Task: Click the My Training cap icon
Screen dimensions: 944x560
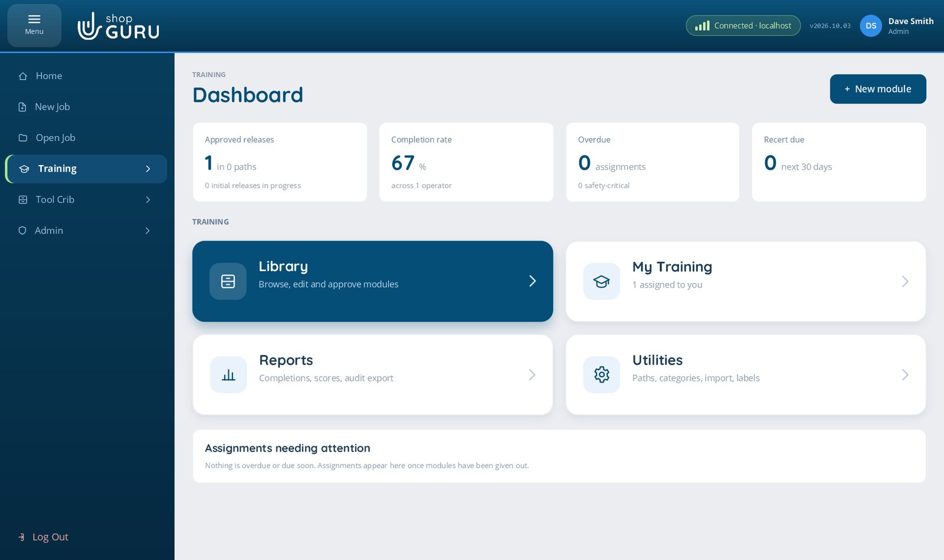Action: 601,281
